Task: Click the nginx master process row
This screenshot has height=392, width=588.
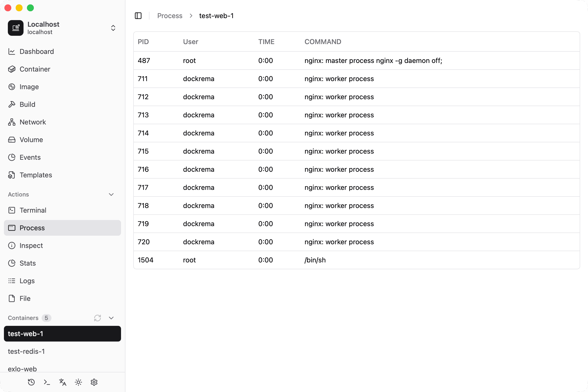Action: click(356, 61)
